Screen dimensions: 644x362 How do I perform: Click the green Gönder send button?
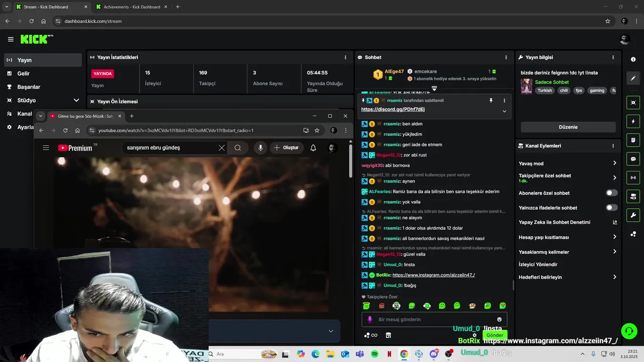click(x=495, y=335)
